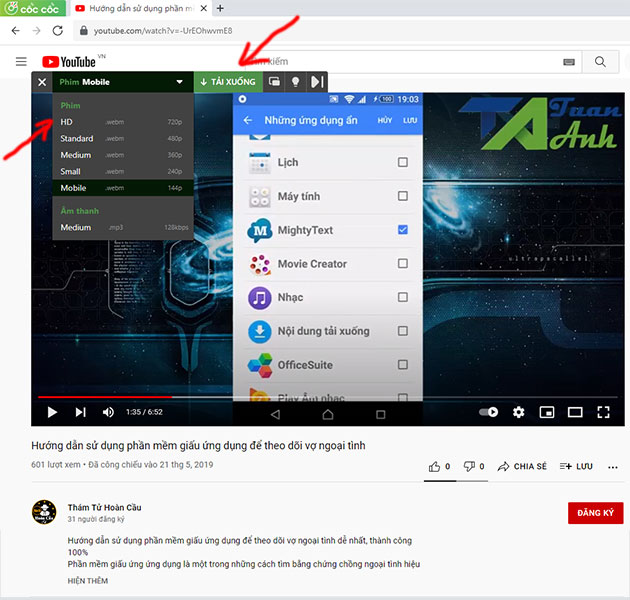The width and height of the screenshot is (630, 600).
Task: Toggle the OfficeSuite checkbox
Action: point(403,365)
